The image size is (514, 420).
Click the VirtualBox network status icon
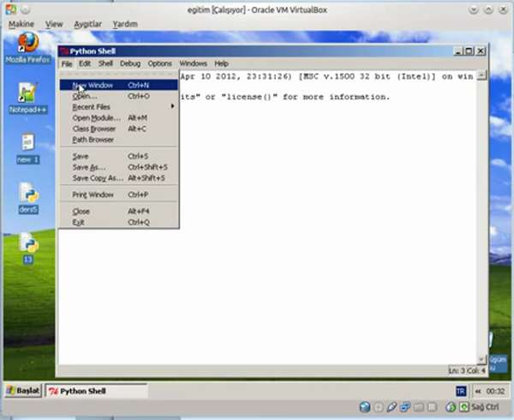pyautogui.click(x=405, y=407)
